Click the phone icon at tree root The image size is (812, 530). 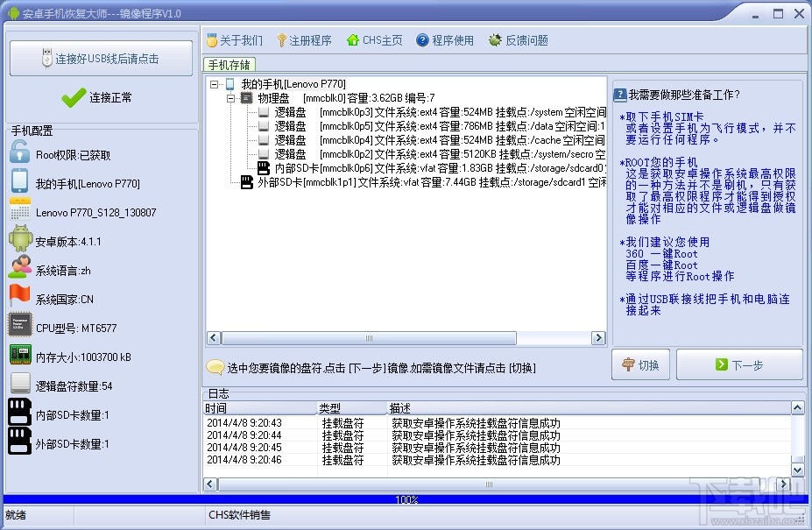coord(230,83)
